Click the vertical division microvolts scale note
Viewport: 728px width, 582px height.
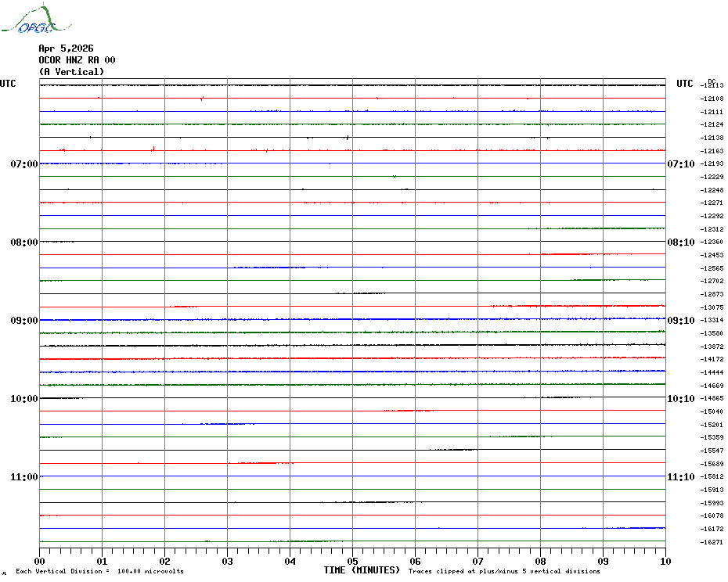(x=99, y=571)
